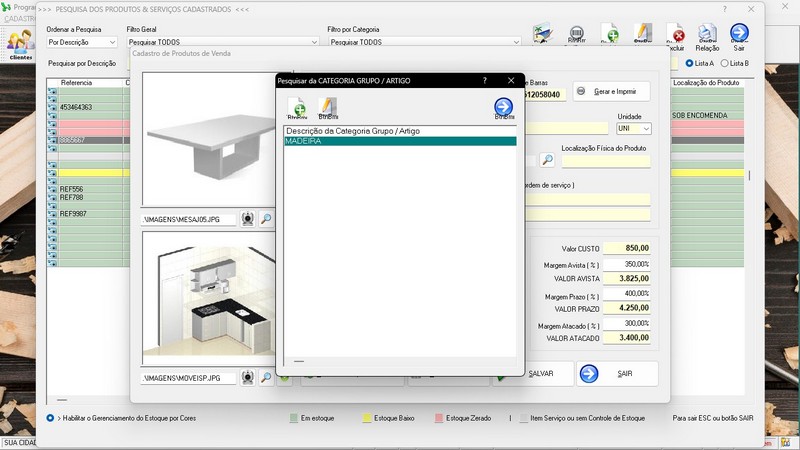Click new document plus icon in search toolbar
The image size is (800, 450).
point(610,34)
